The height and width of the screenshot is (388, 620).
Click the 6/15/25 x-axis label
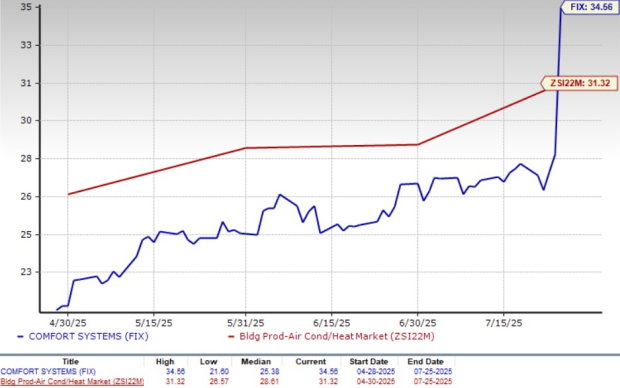(331, 323)
